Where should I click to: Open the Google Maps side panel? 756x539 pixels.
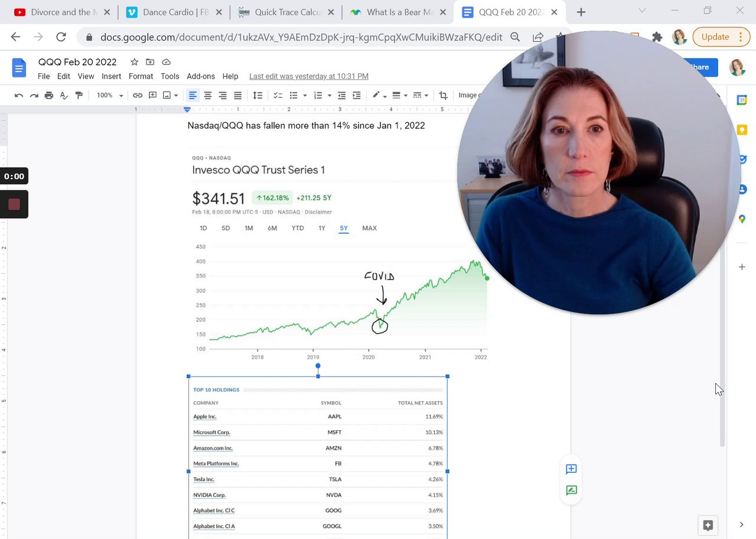pos(742,219)
